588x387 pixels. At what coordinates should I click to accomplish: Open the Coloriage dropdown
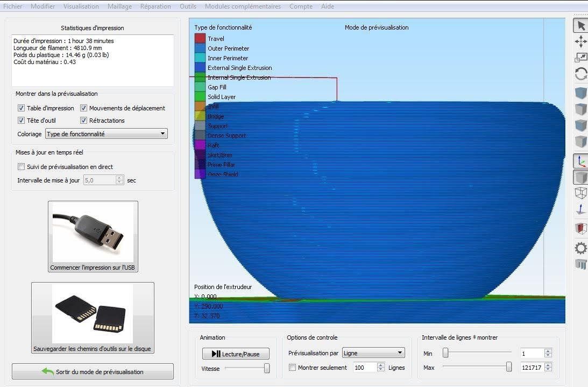106,133
